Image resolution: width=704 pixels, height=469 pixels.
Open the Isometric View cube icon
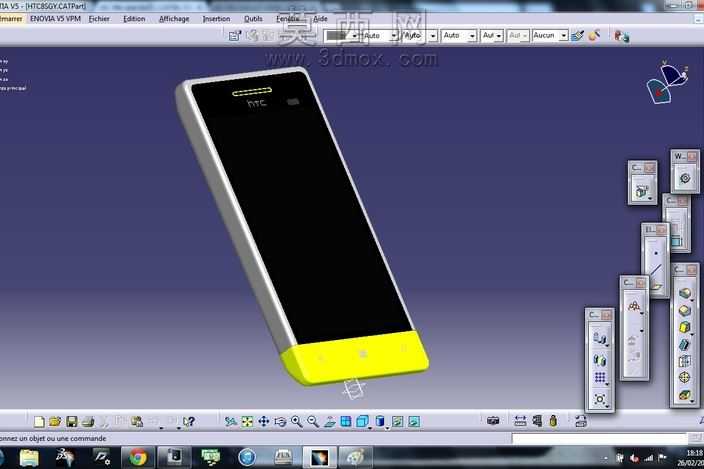362,421
